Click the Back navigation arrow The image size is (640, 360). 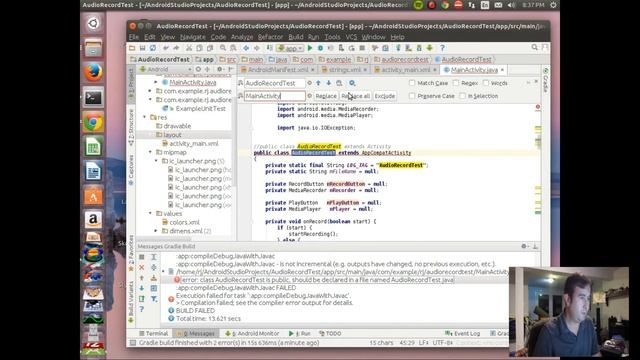246,48
